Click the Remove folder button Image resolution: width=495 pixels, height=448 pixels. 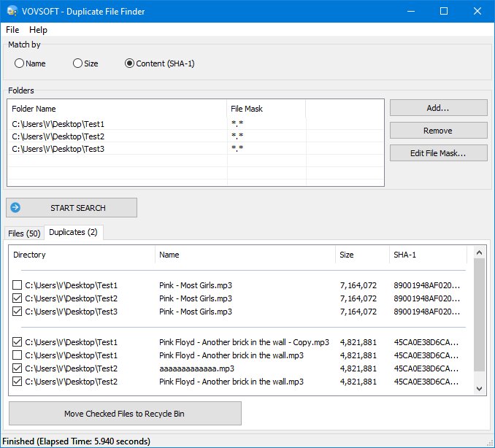tap(438, 131)
